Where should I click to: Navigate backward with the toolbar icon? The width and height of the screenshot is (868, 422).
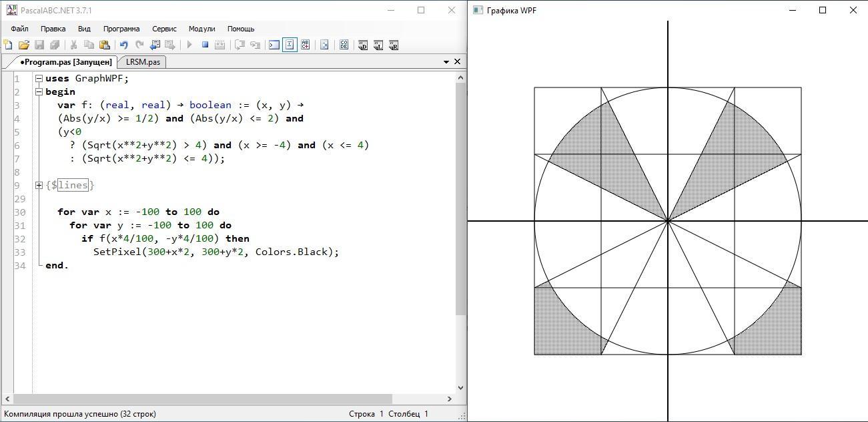pyautogui.click(x=155, y=45)
